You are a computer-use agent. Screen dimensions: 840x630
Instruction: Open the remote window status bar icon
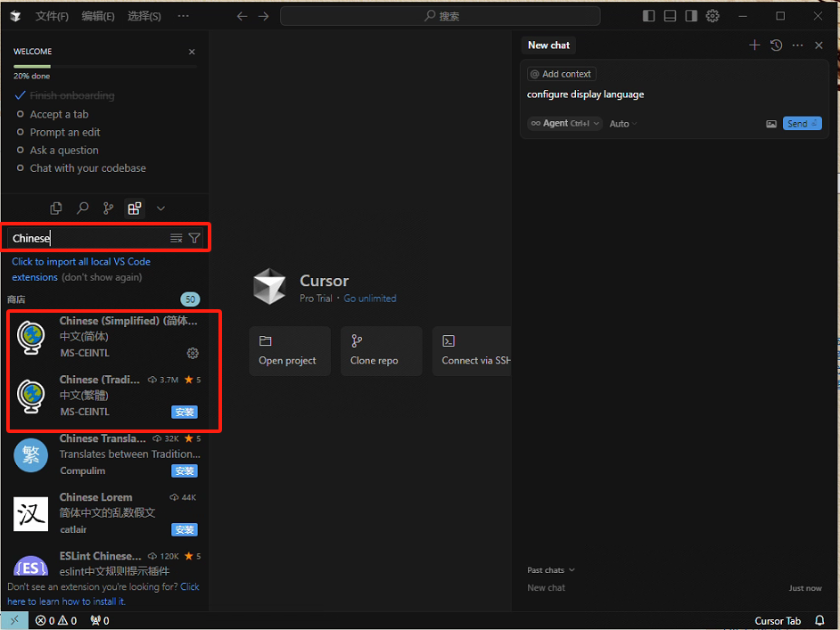14,620
